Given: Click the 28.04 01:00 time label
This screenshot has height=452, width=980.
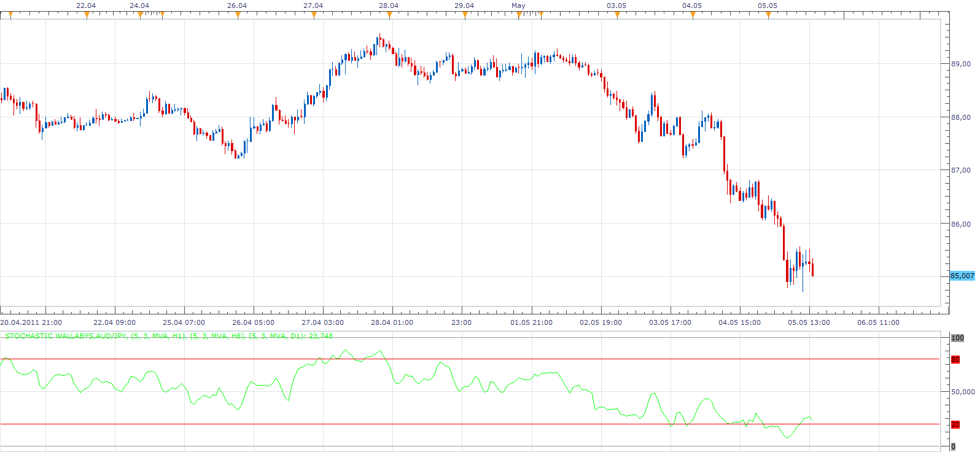Looking at the screenshot, I should 392,322.
